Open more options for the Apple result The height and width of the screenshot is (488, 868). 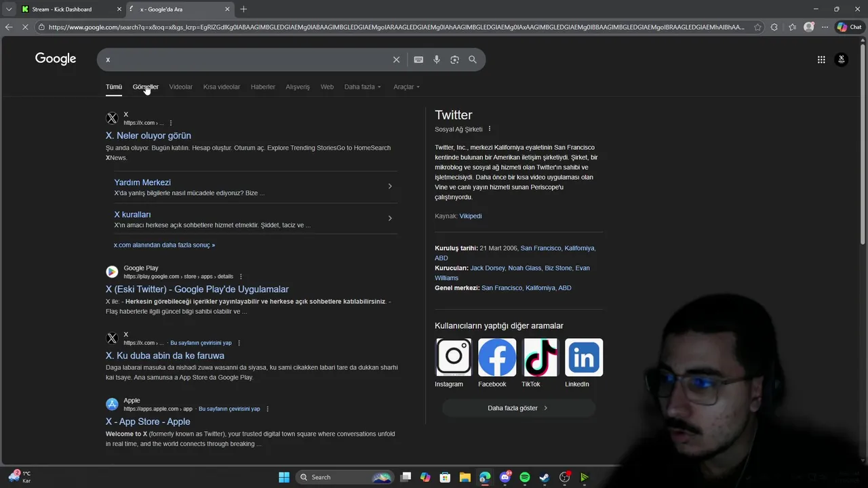pyautogui.click(x=268, y=409)
